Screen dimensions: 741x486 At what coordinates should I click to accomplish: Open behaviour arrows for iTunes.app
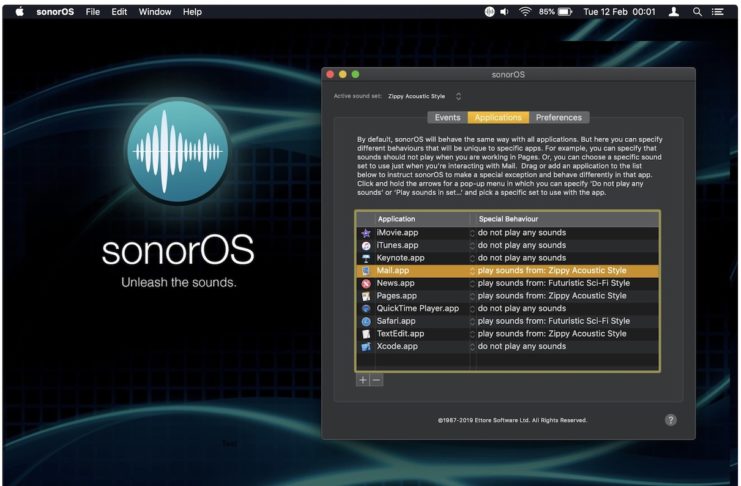(x=472, y=246)
